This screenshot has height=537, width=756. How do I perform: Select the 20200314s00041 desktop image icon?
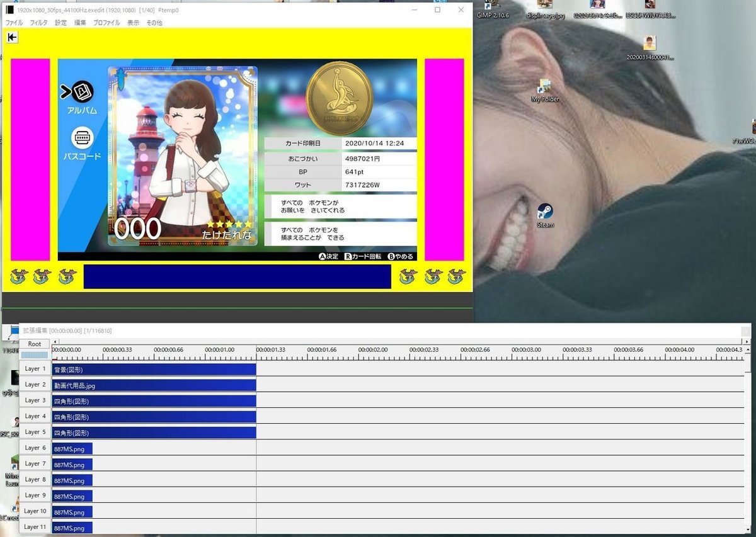pos(650,48)
